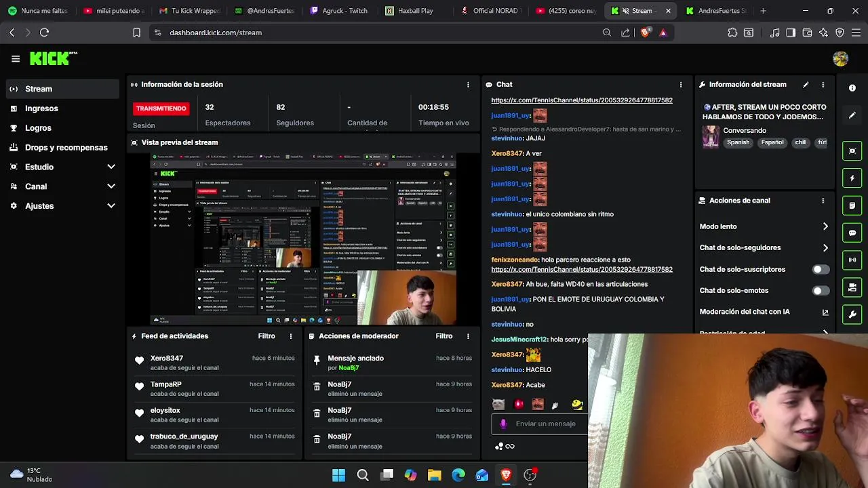Bookmark this page icon
The height and width of the screenshot is (488, 868).
[x=136, y=33]
